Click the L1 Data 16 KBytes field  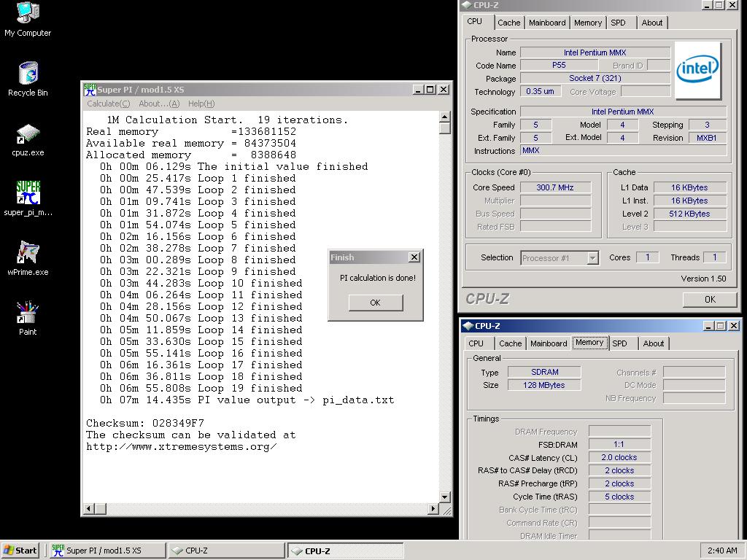point(690,187)
